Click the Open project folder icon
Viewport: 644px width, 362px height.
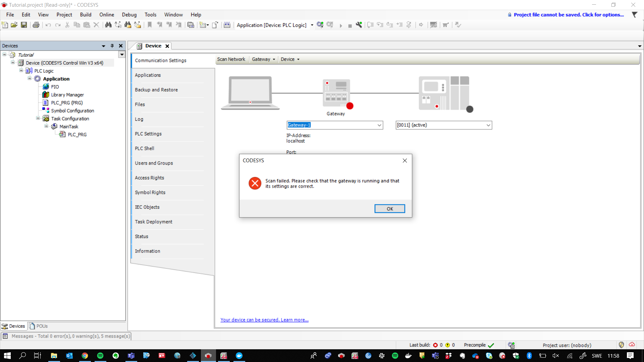[x=14, y=25]
